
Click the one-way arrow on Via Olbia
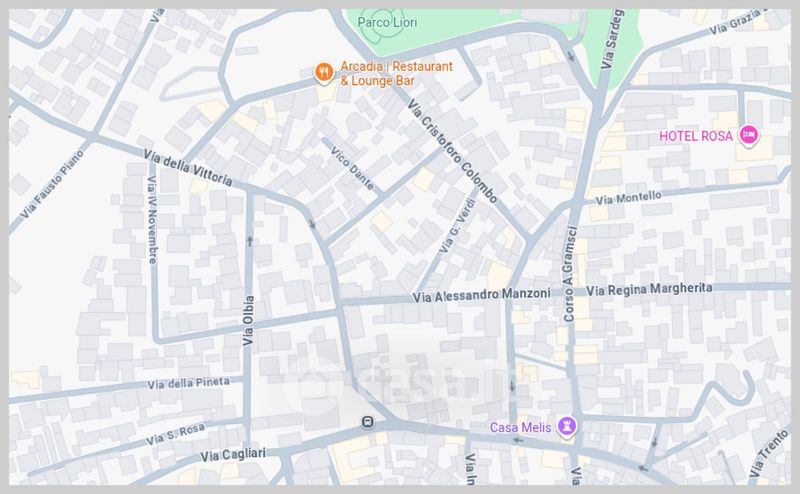click(x=249, y=240)
